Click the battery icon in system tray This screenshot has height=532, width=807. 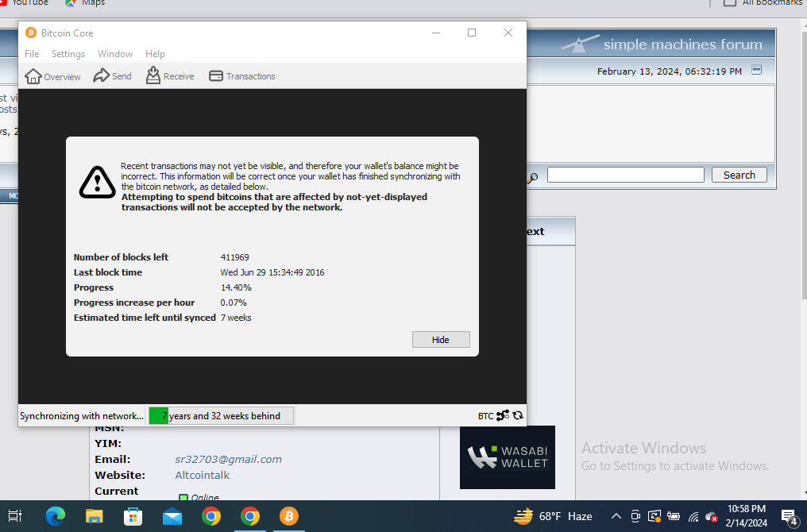coord(674,517)
